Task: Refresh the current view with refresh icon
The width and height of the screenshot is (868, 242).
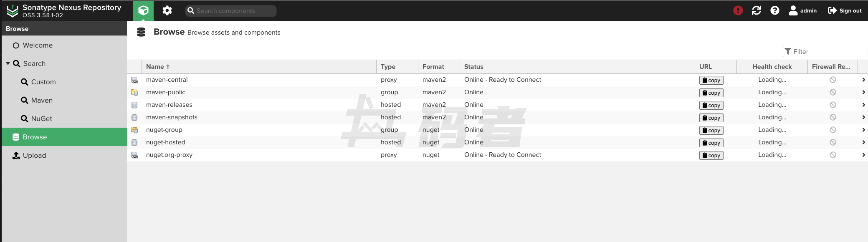Action: [x=756, y=10]
